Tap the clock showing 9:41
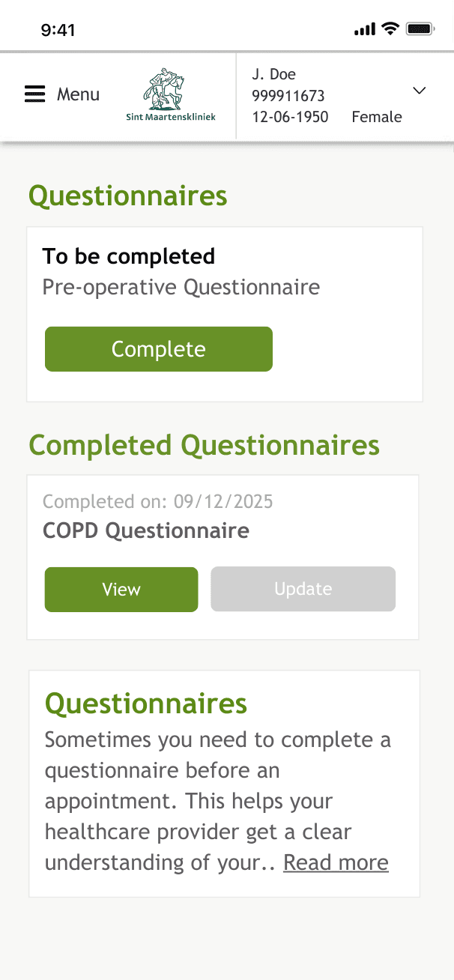Image resolution: width=454 pixels, height=980 pixels. [55, 28]
